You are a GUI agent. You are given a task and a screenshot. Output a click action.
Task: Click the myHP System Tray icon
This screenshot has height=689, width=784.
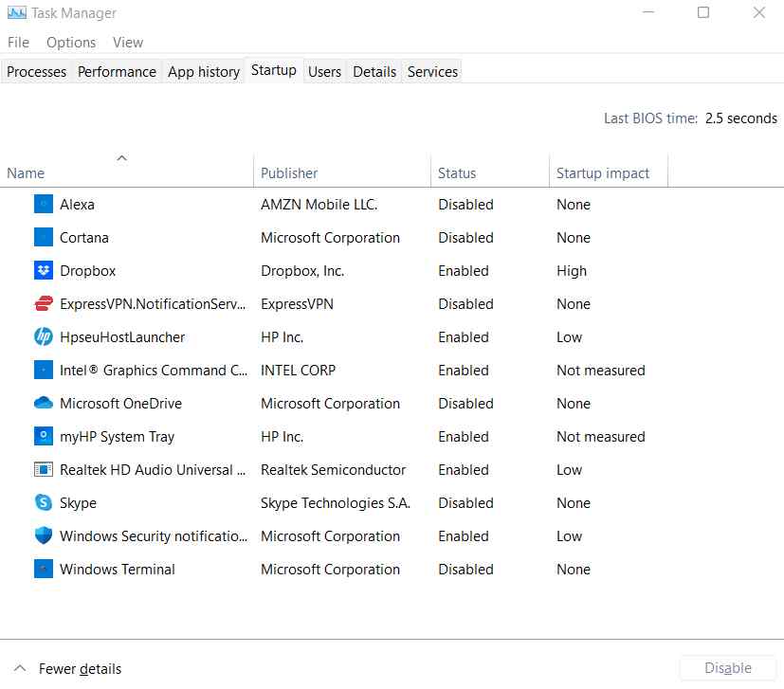click(44, 436)
